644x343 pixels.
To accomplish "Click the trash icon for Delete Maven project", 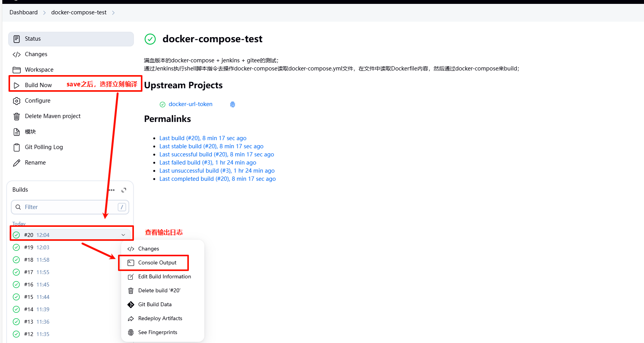I will (x=17, y=116).
